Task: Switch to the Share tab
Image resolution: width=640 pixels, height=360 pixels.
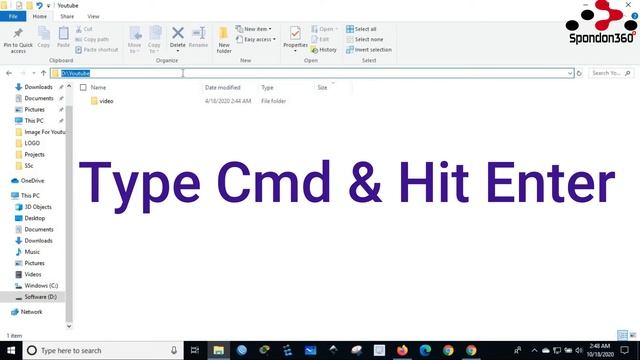Action: tap(67, 16)
